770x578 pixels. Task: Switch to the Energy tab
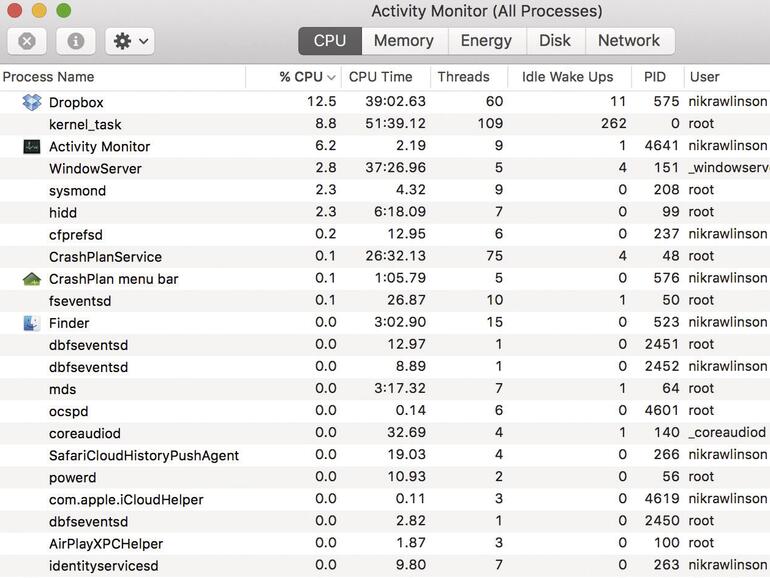486,41
